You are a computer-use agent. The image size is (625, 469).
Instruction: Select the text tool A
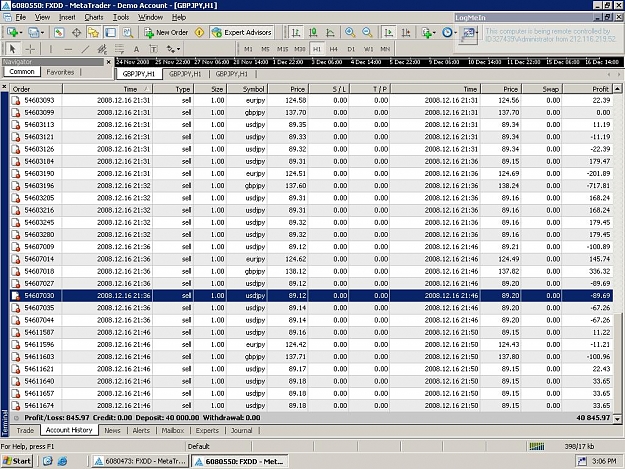point(136,49)
